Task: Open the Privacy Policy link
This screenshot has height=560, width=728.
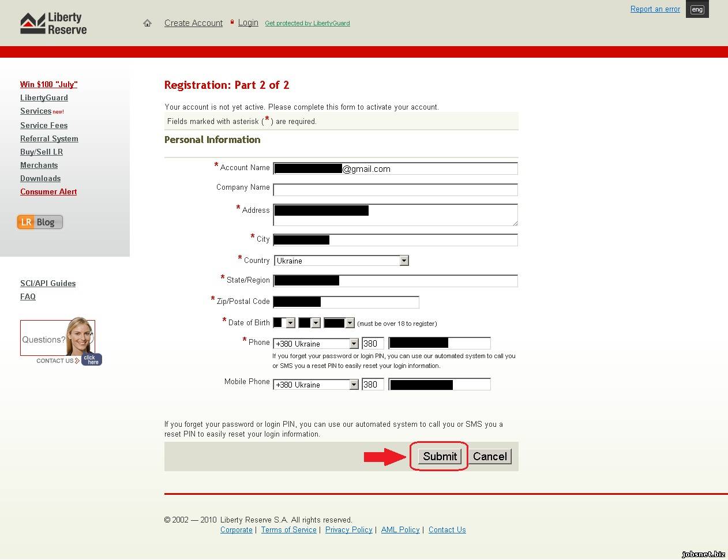Action: point(349,529)
